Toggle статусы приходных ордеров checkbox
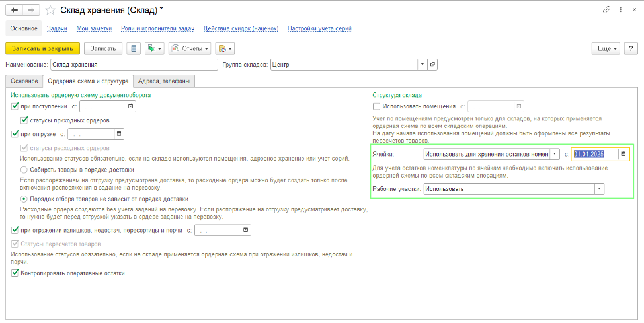This screenshot has width=644, height=323. tap(24, 120)
